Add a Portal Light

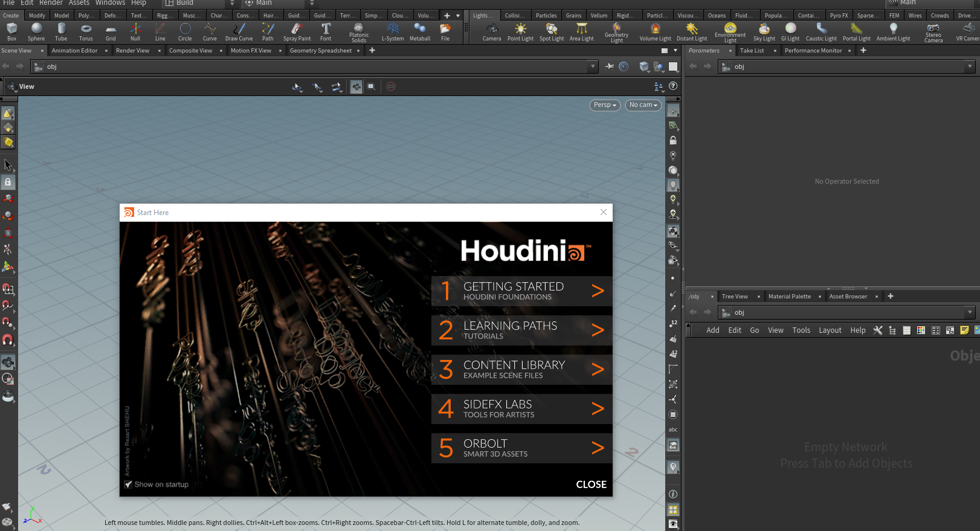pos(857,32)
